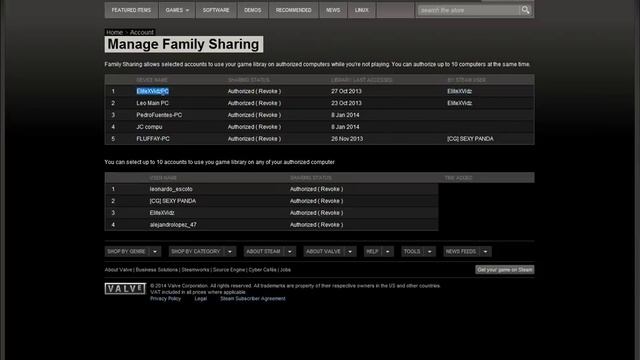
Task: Expand the Tools dropdown arrow
Action: coord(429,251)
